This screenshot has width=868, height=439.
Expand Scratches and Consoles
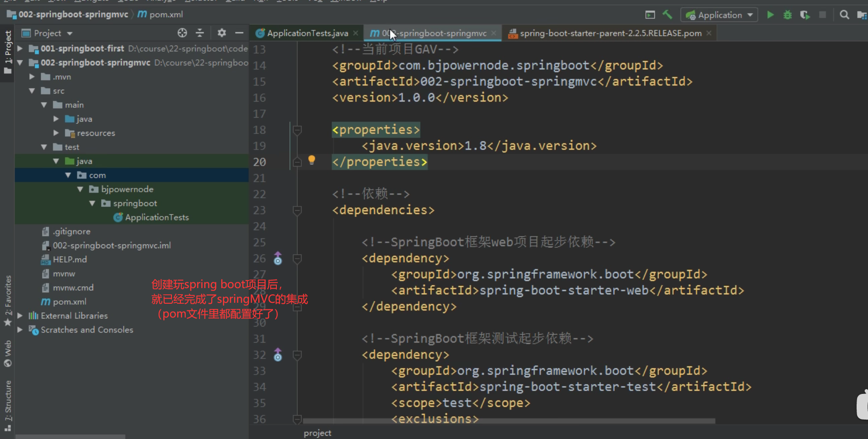click(20, 330)
